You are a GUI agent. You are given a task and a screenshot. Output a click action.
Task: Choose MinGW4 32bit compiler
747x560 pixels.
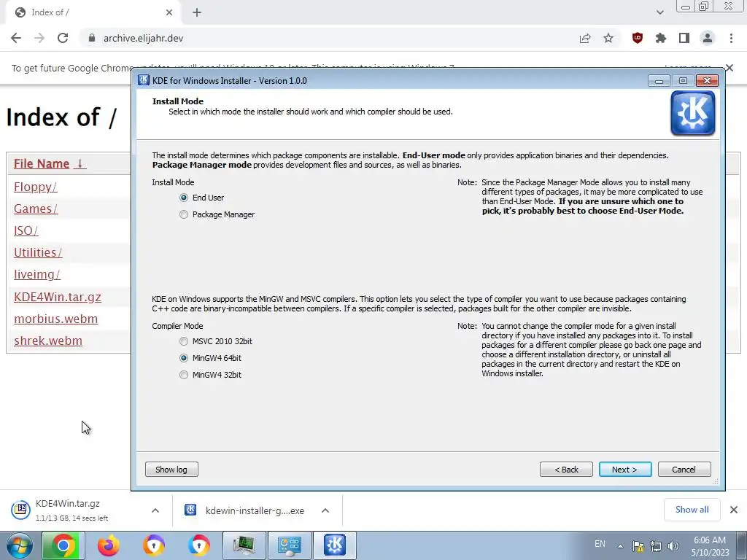(x=210, y=375)
